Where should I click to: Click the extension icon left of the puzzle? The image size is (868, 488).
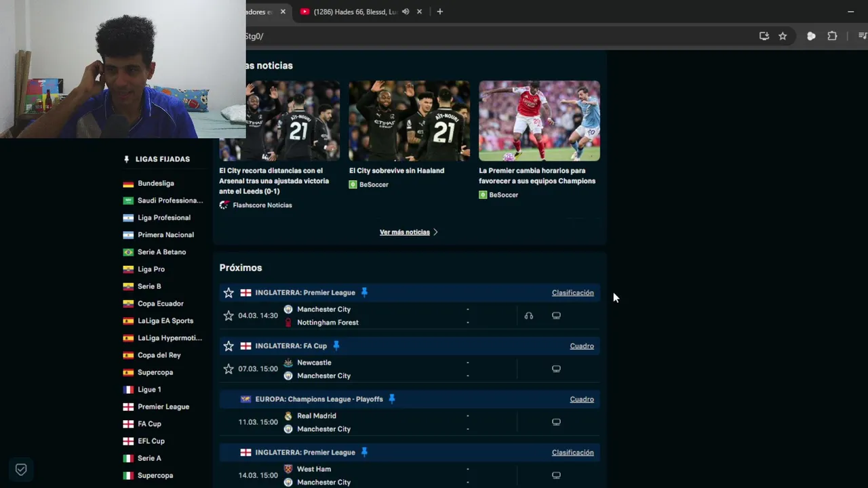[811, 36]
